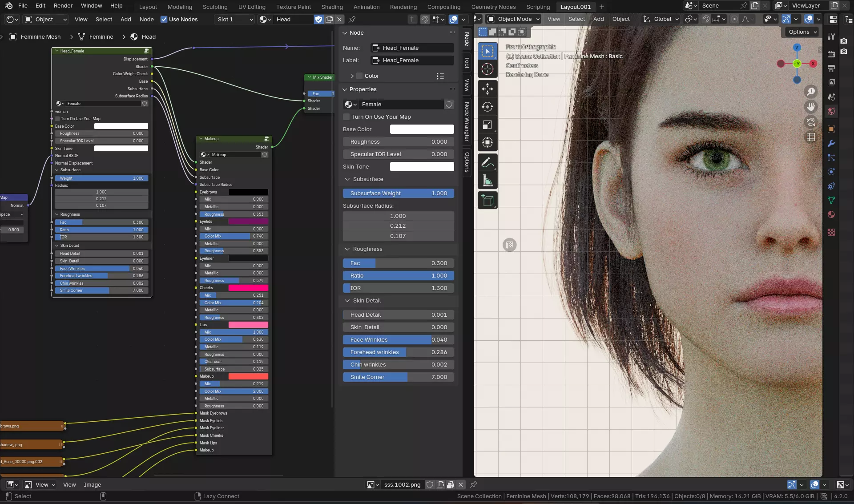The image size is (854, 504).
Task: Click the Add Cube tool icon
Action: [487, 201]
